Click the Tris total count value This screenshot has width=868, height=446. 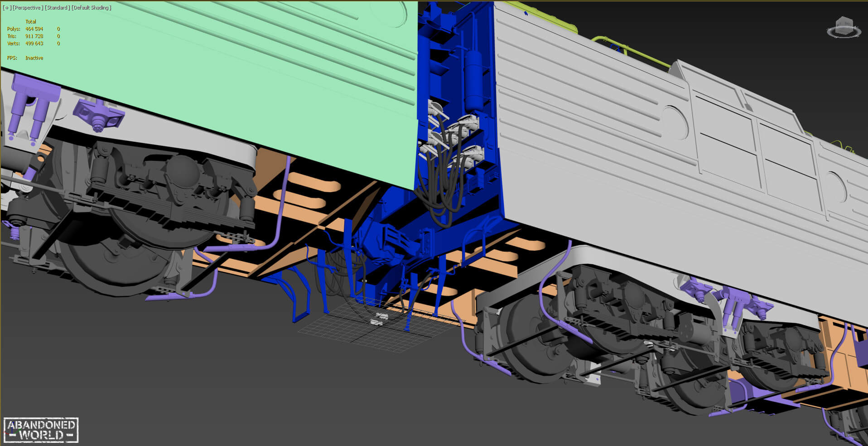(x=34, y=36)
